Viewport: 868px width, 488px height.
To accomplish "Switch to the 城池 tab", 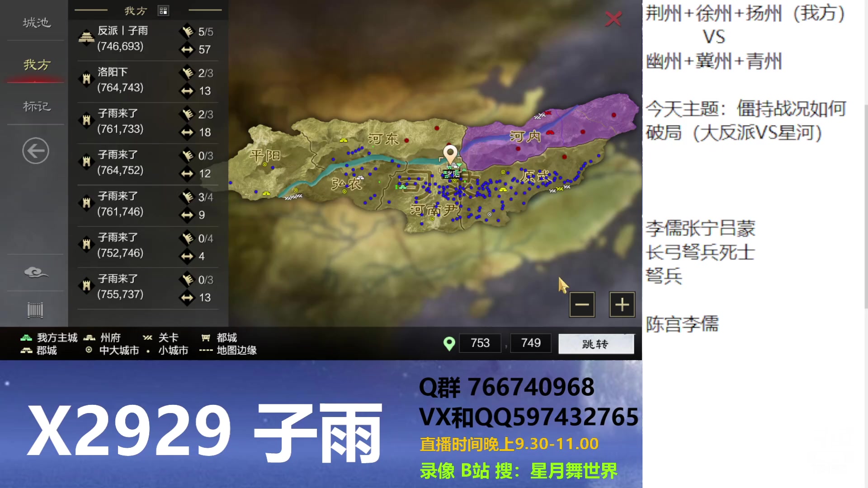I will point(36,22).
